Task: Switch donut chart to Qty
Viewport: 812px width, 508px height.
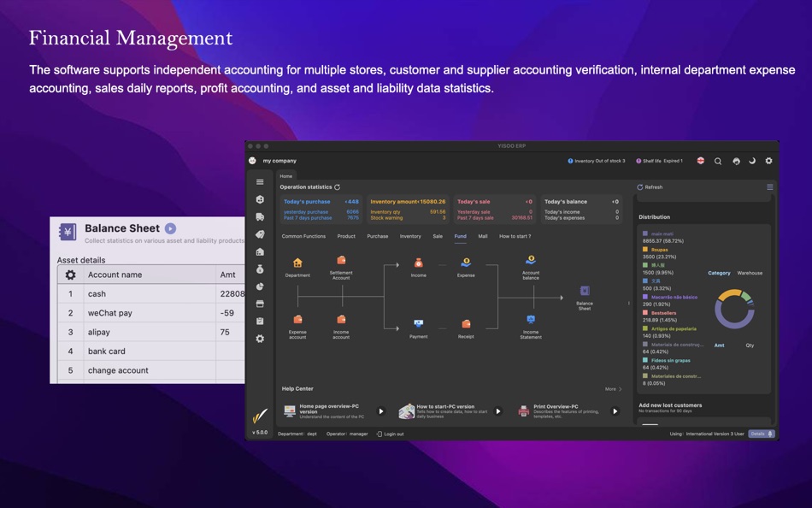Action: pyautogui.click(x=750, y=346)
